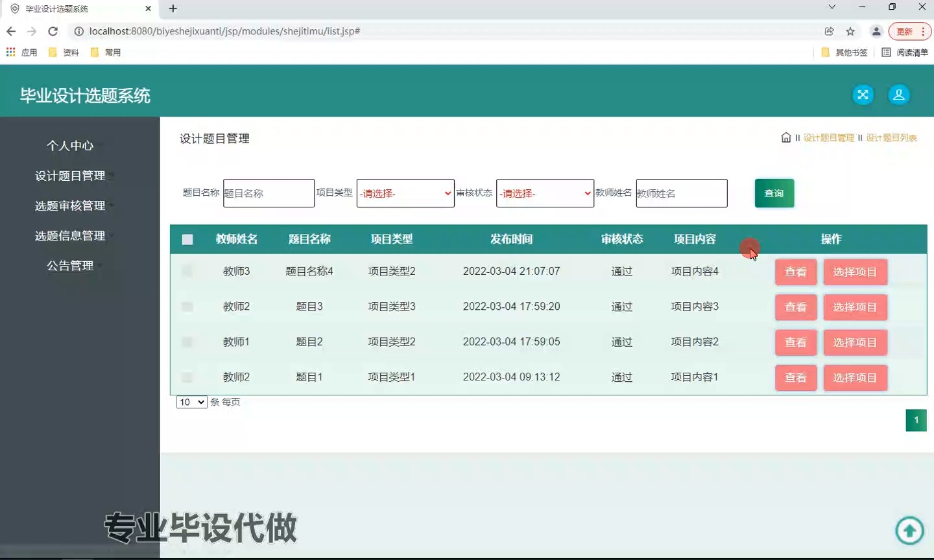The image size is (934, 560).
Task: Open the 项目类型 dropdown
Action: point(405,193)
